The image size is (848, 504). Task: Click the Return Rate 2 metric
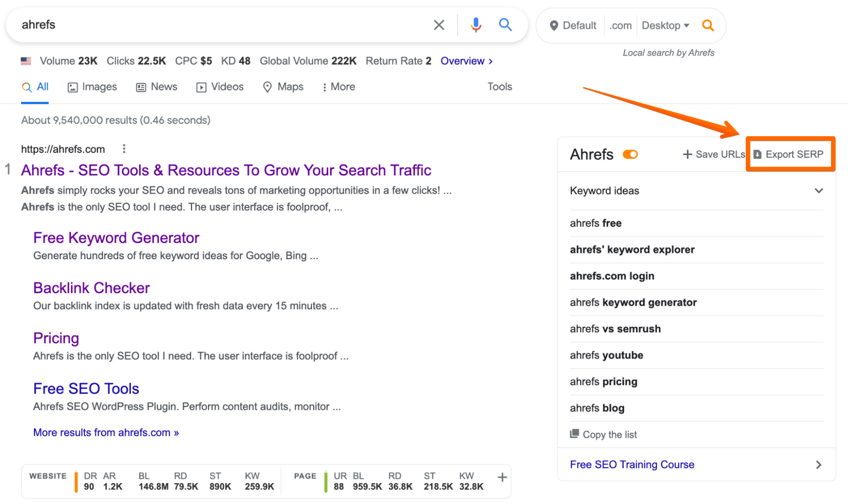pyautogui.click(x=398, y=61)
